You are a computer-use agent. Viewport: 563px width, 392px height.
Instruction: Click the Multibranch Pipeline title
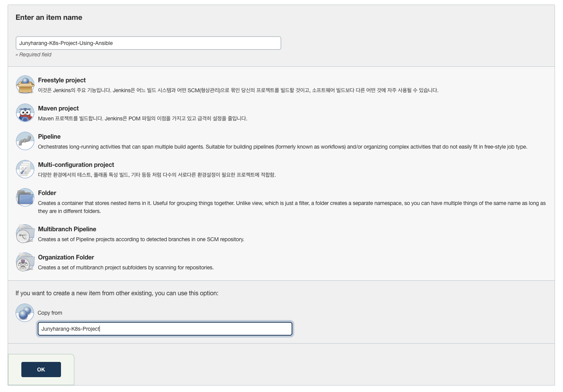coord(67,229)
